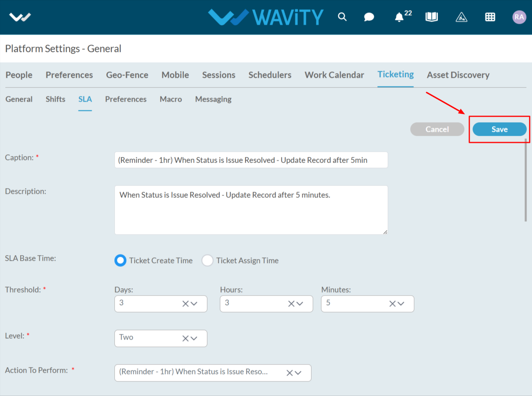Click the Days field showing 3
The height and width of the screenshot is (396, 532).
pos(161,304)
